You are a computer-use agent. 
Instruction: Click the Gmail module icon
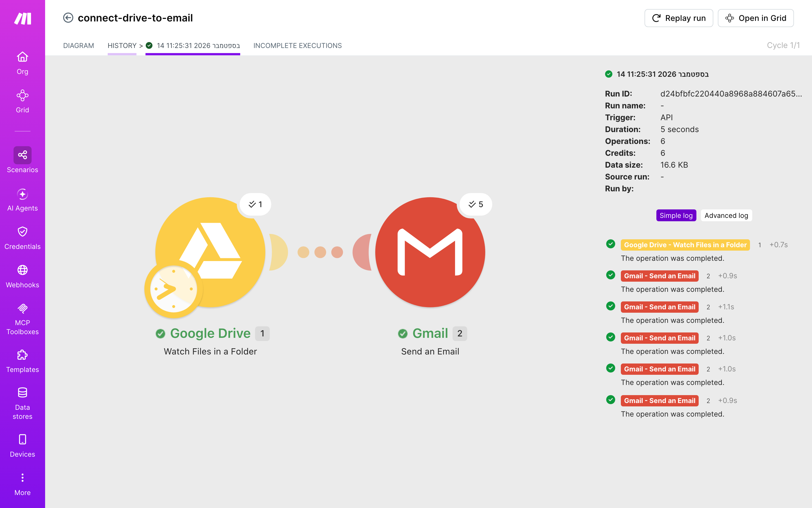(430, 252)
